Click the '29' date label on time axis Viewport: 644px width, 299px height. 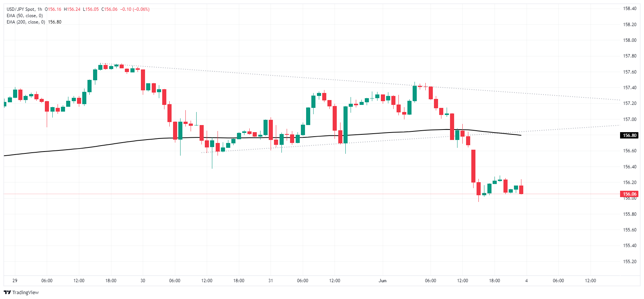click(x=15, y=281)
